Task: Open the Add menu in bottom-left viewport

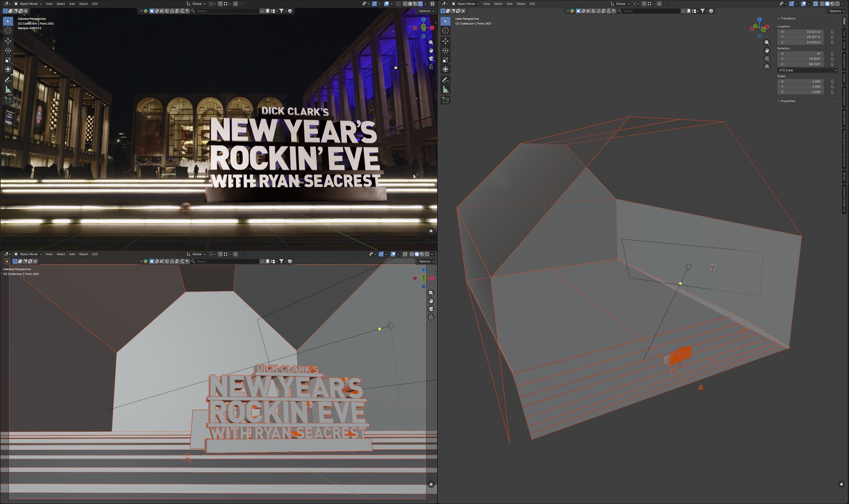Action: (72, 254)
